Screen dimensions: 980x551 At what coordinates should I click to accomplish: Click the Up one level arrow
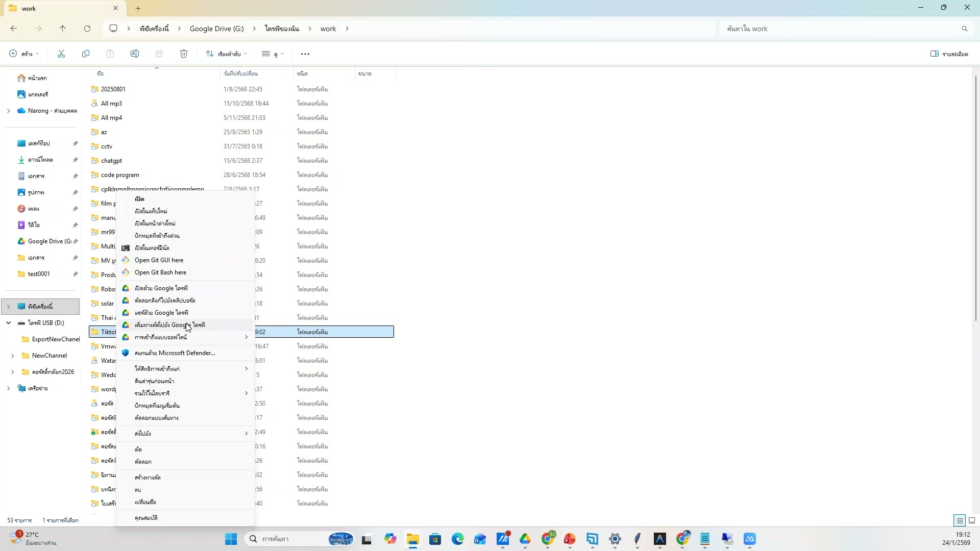[x=63, y=29]
